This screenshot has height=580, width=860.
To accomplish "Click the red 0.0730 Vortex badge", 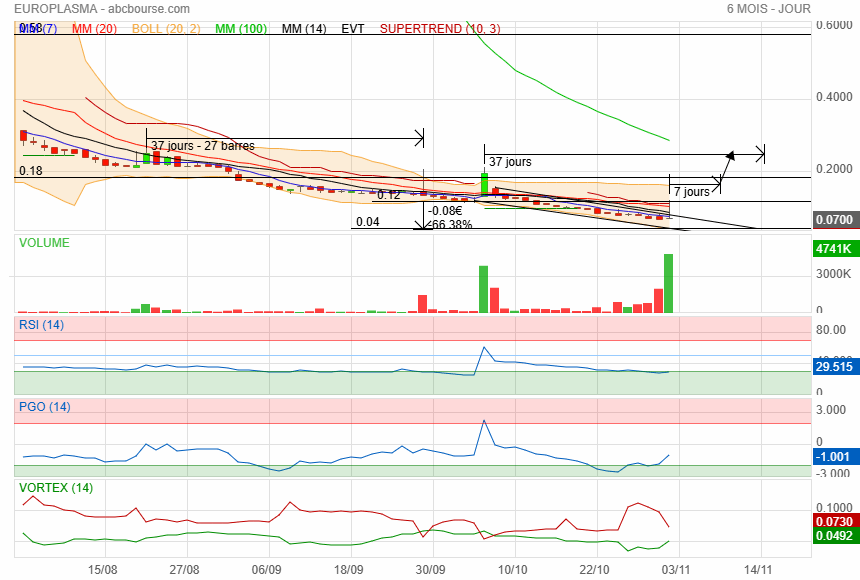I will pos(834,521).
